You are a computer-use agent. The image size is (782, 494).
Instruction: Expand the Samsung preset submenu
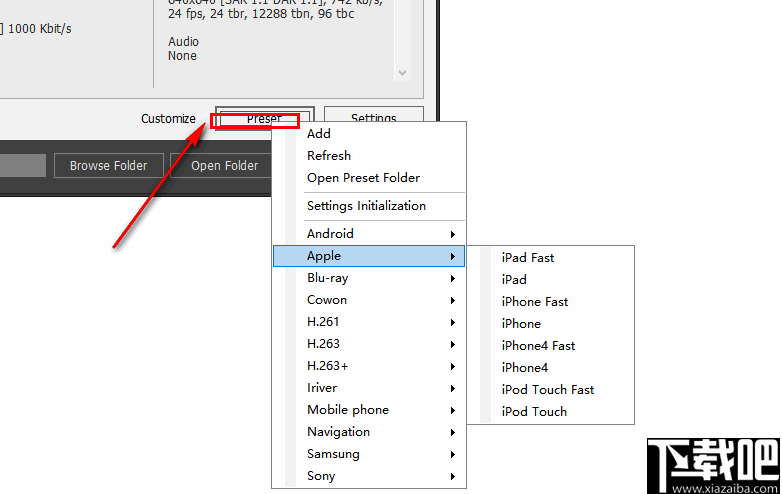[x=369, y=454]
